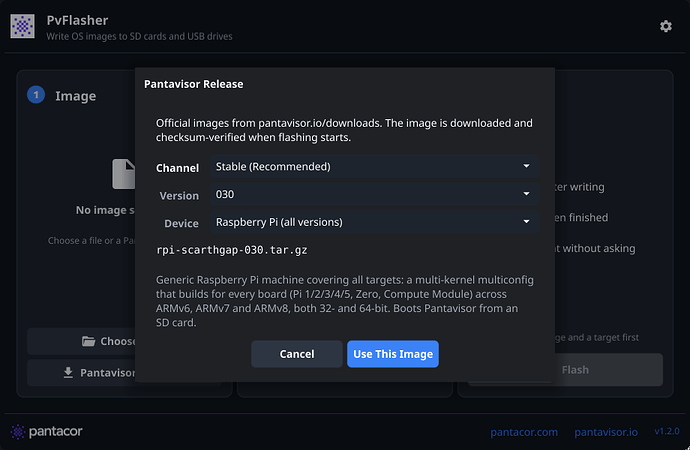Click 'Write OS images to SD cards' subtitle
Screen dimensions: 690x450
139,36
